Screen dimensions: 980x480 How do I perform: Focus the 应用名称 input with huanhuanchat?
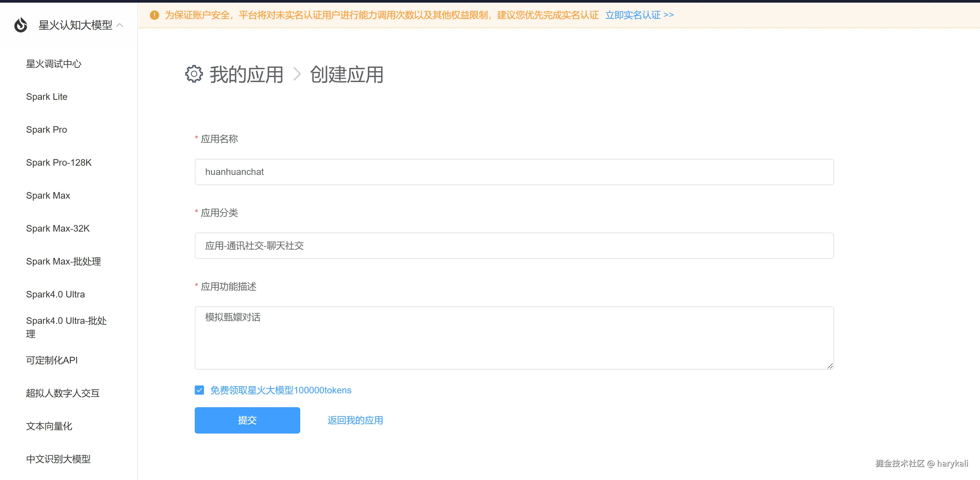click(514, 172)
